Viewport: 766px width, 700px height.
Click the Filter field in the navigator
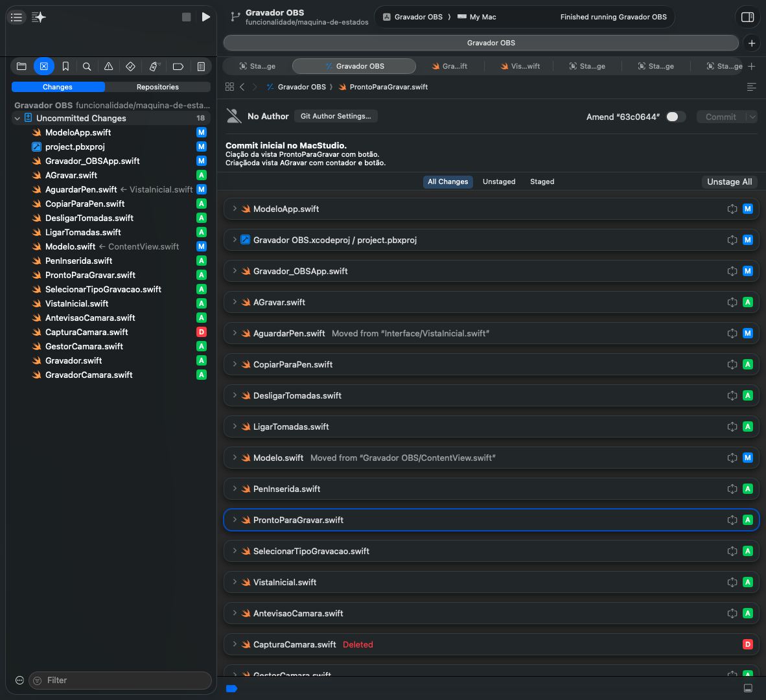pyautogui.click(x=123, y=680)
